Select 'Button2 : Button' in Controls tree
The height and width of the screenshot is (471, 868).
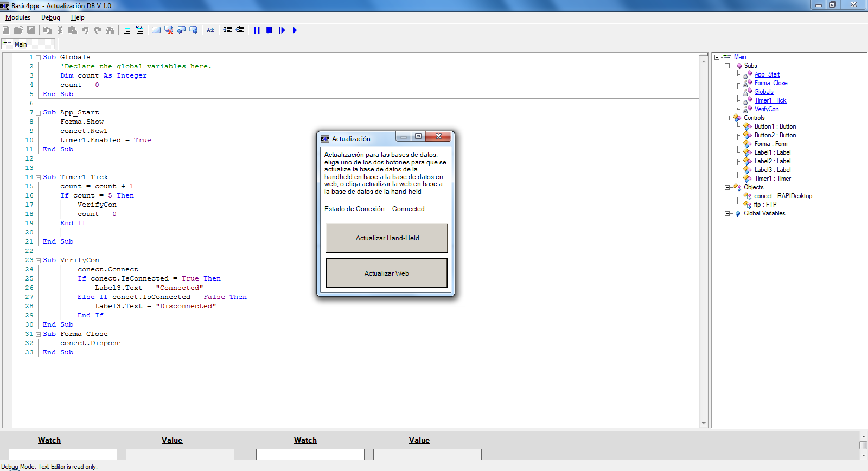pos(775,135)
